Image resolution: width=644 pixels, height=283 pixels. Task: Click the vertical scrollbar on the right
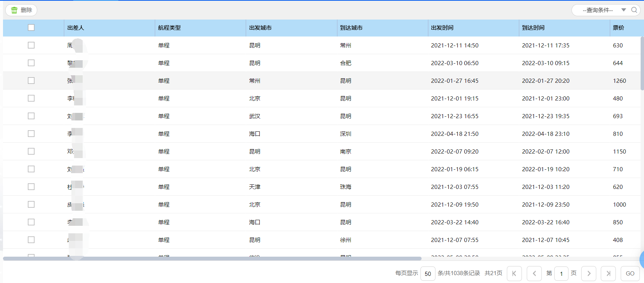[x=642, y=64]
